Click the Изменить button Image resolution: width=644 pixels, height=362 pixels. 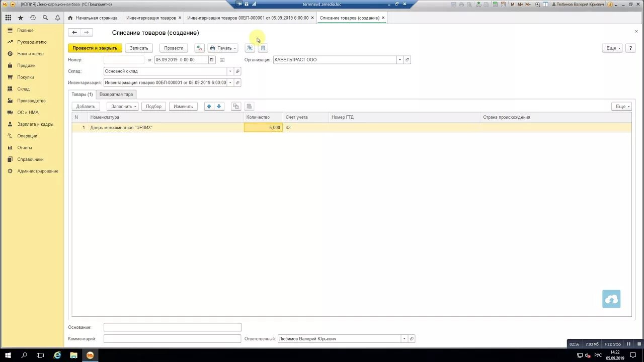pyautogui.click(x=183, y=107)
